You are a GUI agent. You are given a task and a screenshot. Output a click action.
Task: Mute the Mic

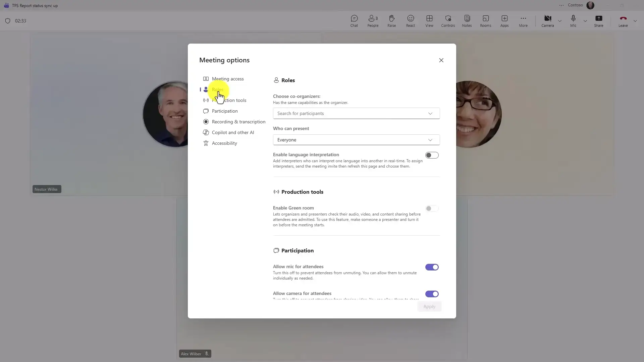tap(573, 21)
